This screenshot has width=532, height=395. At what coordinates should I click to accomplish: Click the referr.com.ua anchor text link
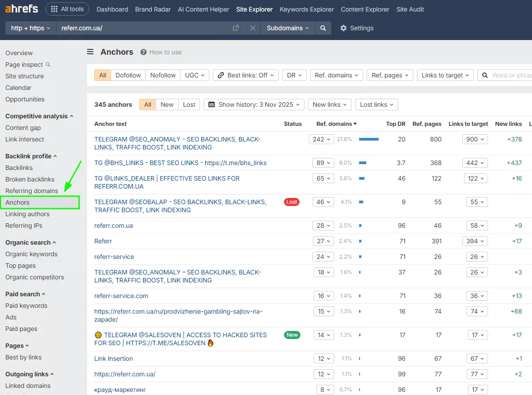[113, 225]
